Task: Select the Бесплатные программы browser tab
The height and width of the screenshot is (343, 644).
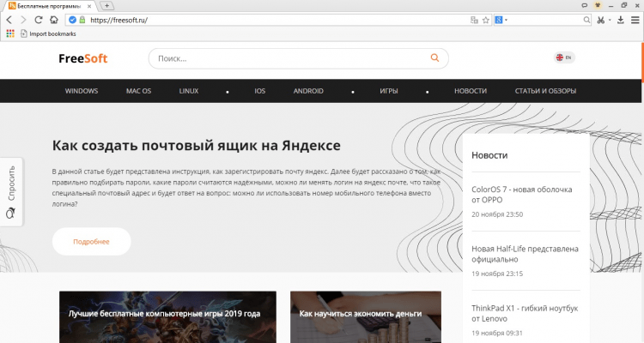Action: click(51, 6)
